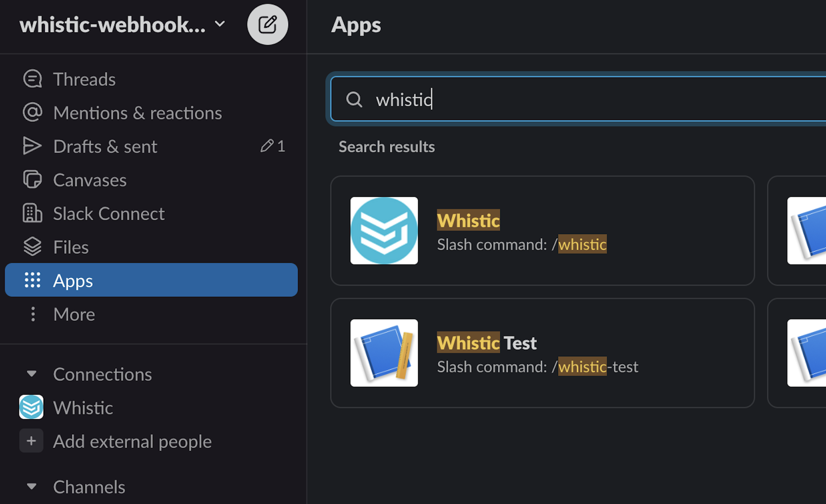
Task: Click the Apps page header title
Action: pos(356,25)
